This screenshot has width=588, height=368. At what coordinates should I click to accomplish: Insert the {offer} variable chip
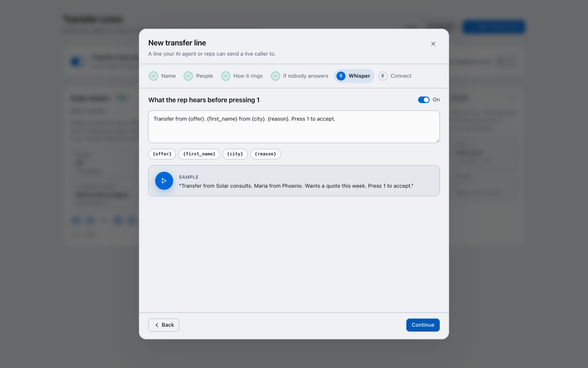point(162,154)
